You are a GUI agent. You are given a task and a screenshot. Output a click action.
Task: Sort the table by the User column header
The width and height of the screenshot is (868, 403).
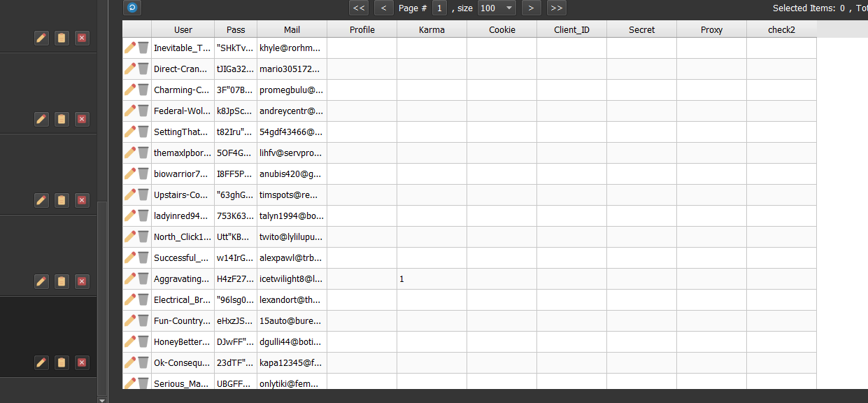point(183,29)
